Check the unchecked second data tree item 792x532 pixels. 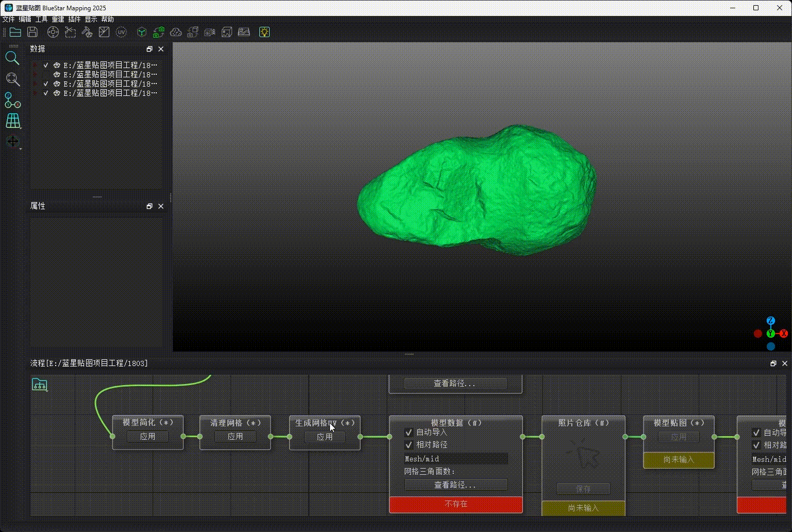tap(46, 75)
